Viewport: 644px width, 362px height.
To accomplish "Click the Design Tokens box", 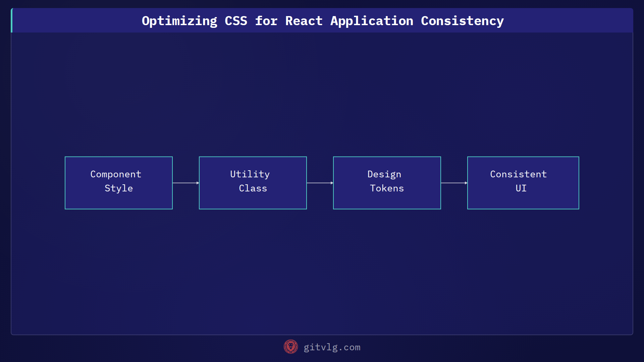I will pos(387,183).
